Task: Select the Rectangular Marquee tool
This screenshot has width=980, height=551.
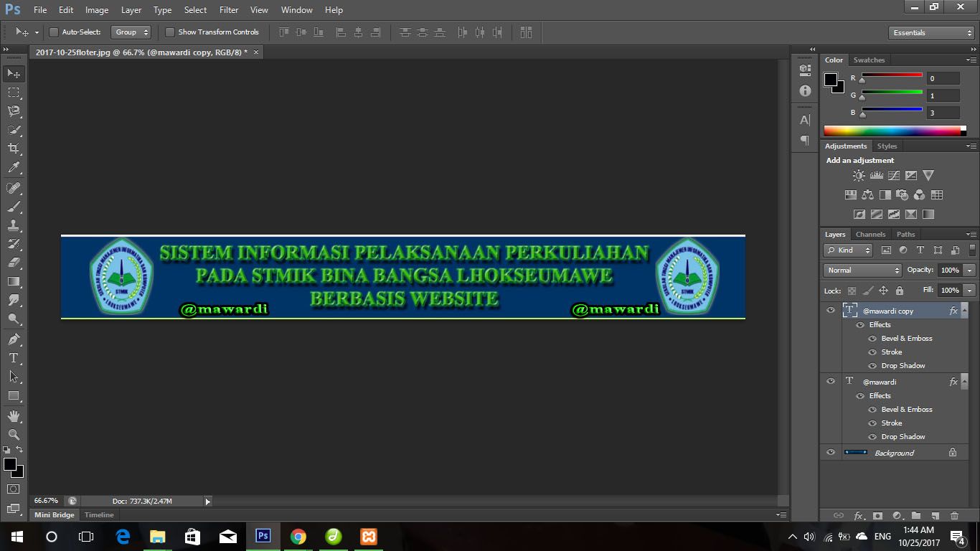Action: [14, 93]
